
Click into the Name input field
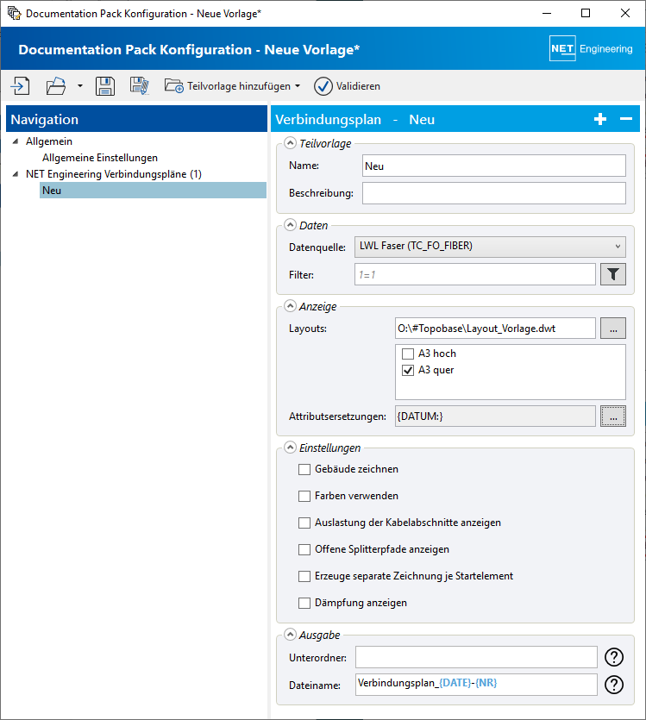tap(494, 166)
